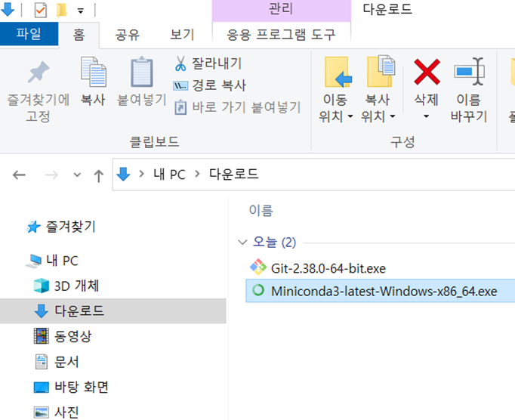This screenshot has width=515, height=420.
Task: Click the Git installer file icon
Action: (258, 267)
